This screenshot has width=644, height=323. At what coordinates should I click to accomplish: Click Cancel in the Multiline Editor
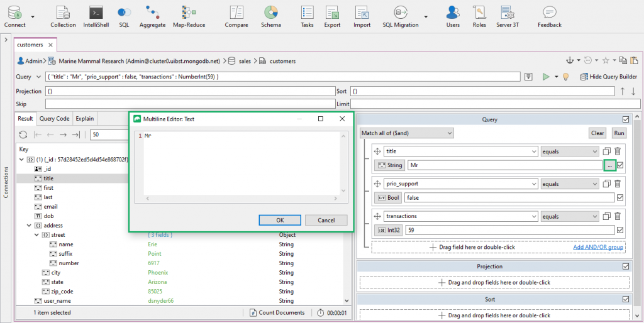326,220
